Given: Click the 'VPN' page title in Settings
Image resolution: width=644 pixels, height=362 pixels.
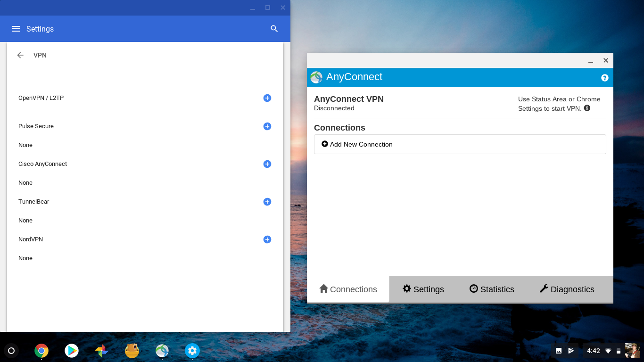Looking at the screenshot, I should click(40, 55).
